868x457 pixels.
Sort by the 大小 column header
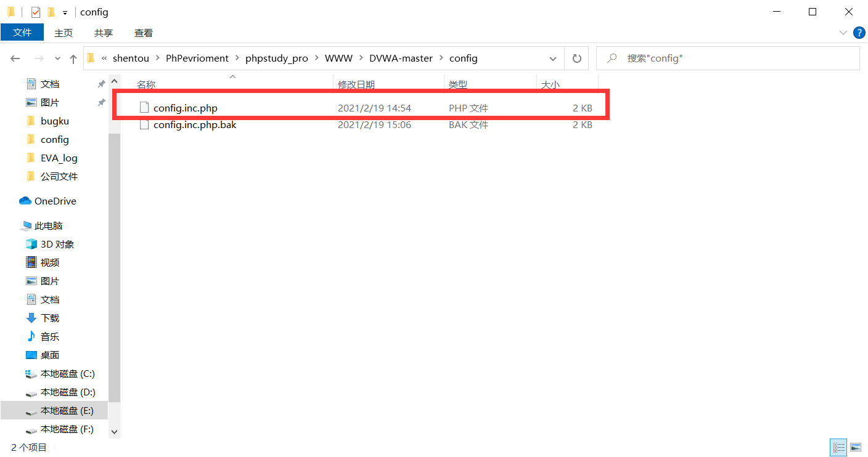(x=551, y=84)
